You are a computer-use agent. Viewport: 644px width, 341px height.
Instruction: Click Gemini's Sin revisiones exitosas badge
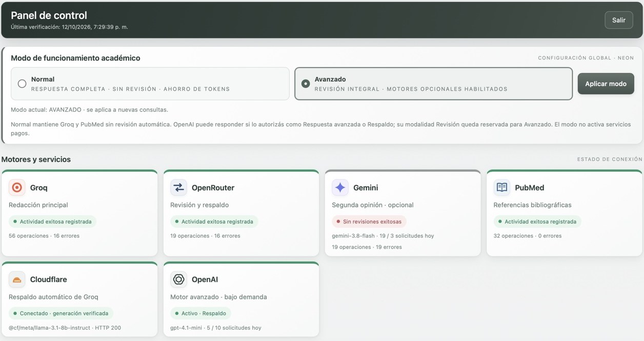tap(369, 222)
